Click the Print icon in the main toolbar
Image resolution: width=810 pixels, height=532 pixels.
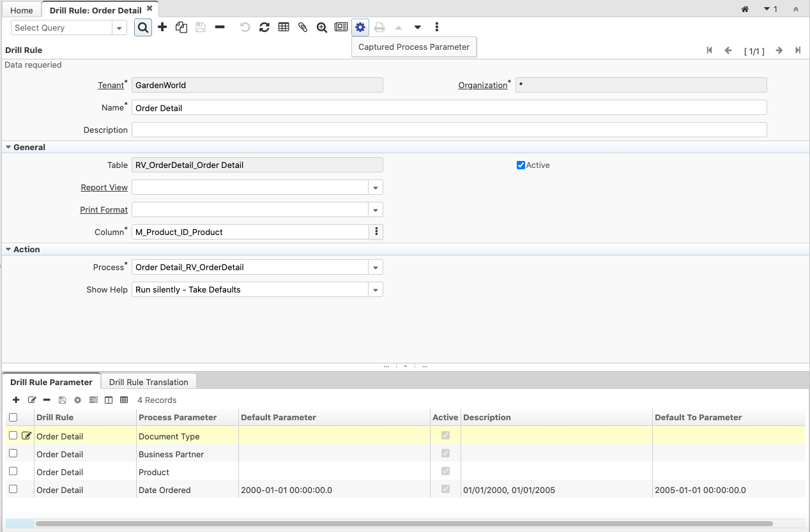[x=379, y=27]
